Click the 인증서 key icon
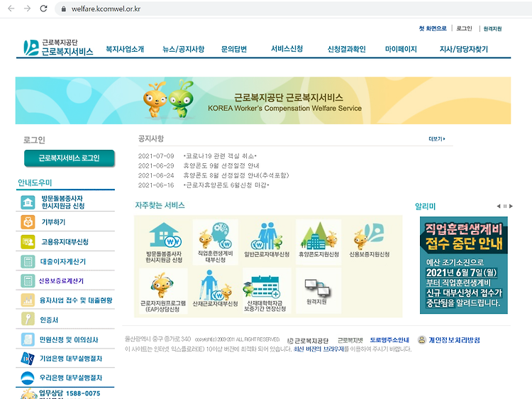The width and height of the screenshot is (532, 399). [28, 319]
